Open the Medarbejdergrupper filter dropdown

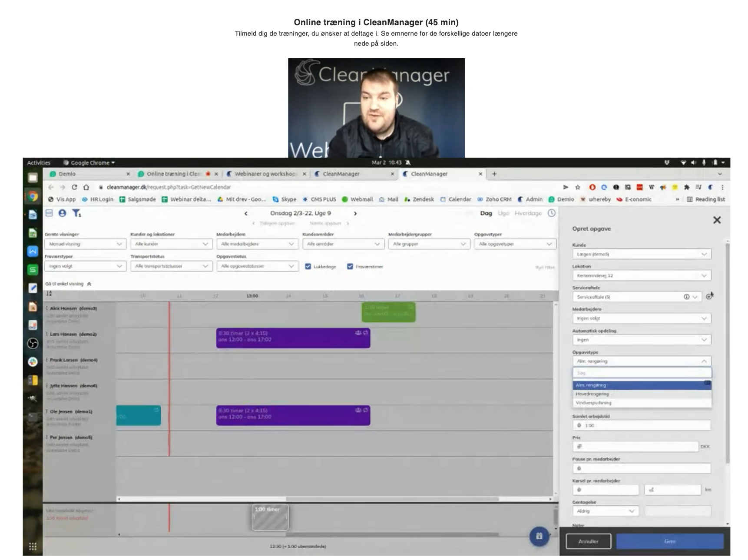click(428, 244)
